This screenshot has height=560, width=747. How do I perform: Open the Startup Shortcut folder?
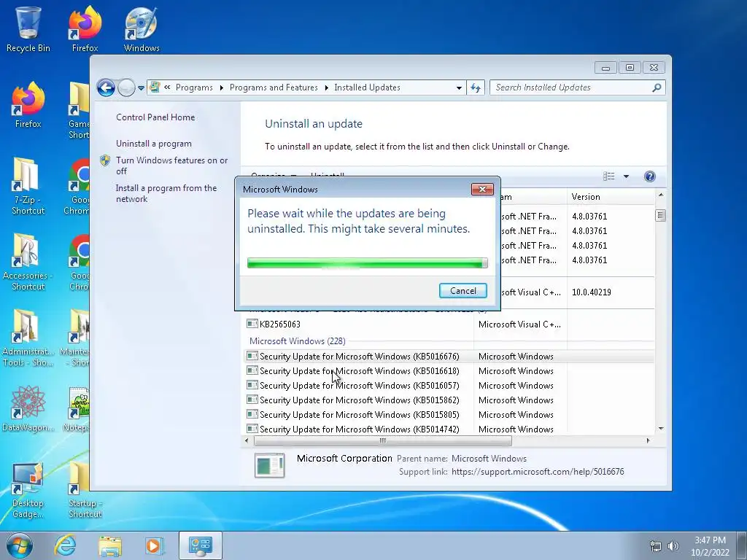click(x=85, y=491)
